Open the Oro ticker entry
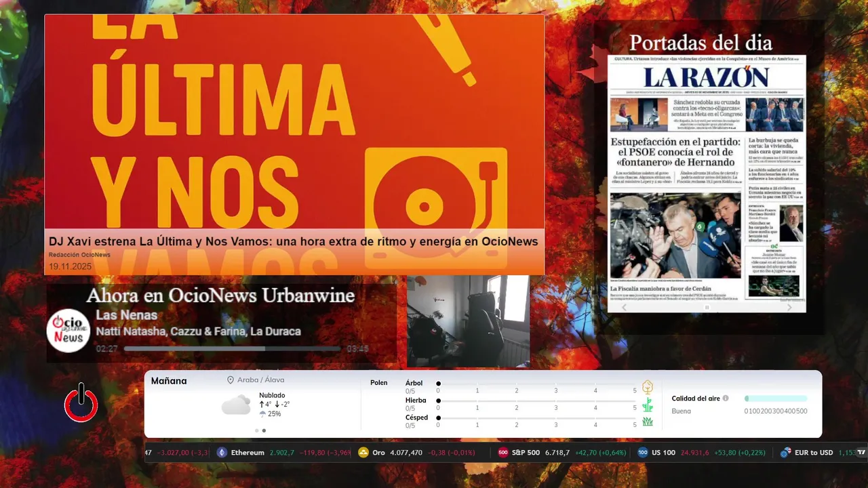The image size is (868, 488). click(x=416, y=453)
